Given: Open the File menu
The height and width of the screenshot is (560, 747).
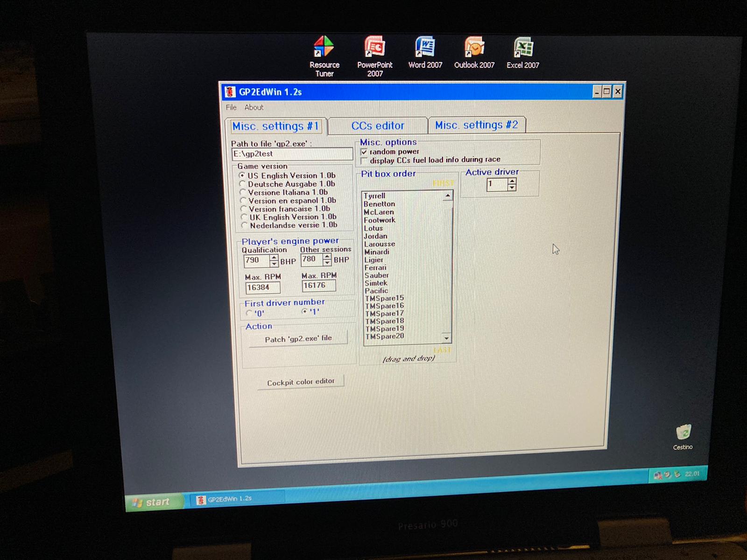Looking at the screenshot, I should [231, 107].
